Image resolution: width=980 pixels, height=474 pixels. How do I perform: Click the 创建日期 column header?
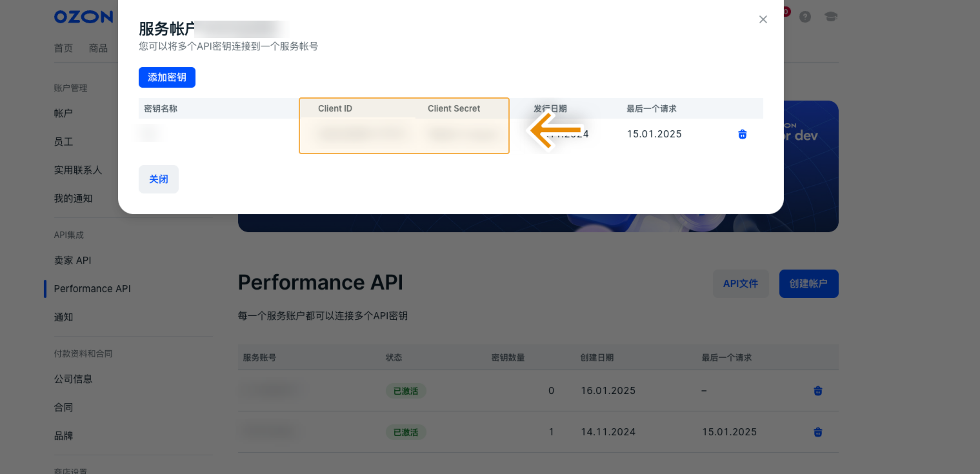click(x=597, y=357)
